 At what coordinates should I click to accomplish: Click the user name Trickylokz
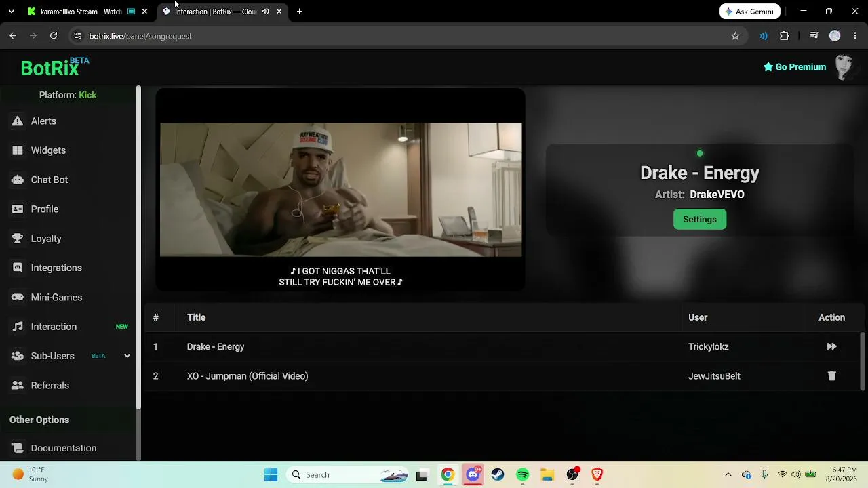(x=709, y=346)
